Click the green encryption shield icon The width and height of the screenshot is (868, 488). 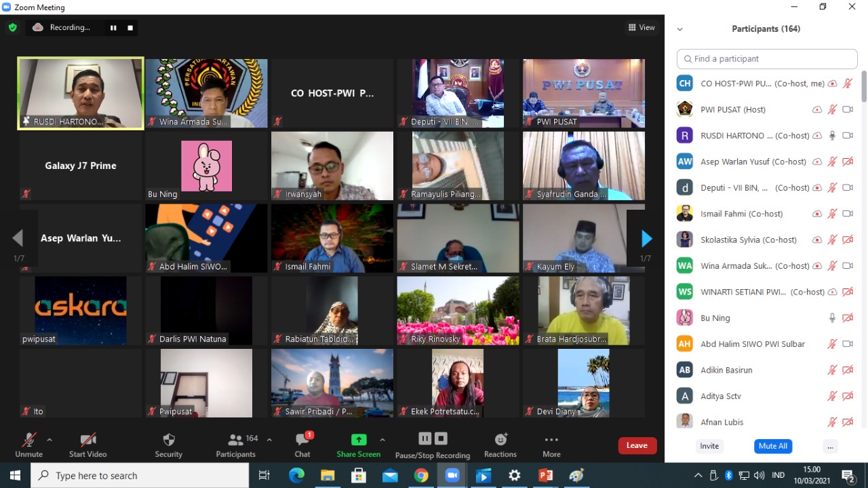coord(12,28)
